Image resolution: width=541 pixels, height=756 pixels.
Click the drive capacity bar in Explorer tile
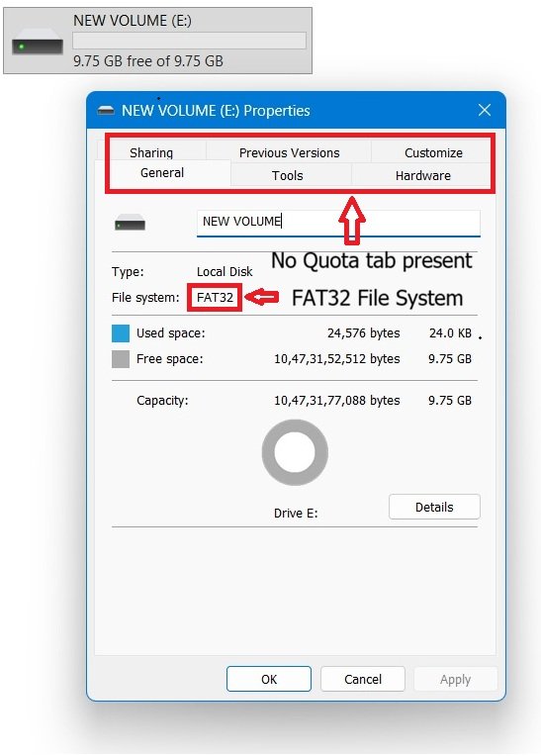pos(189,41)
